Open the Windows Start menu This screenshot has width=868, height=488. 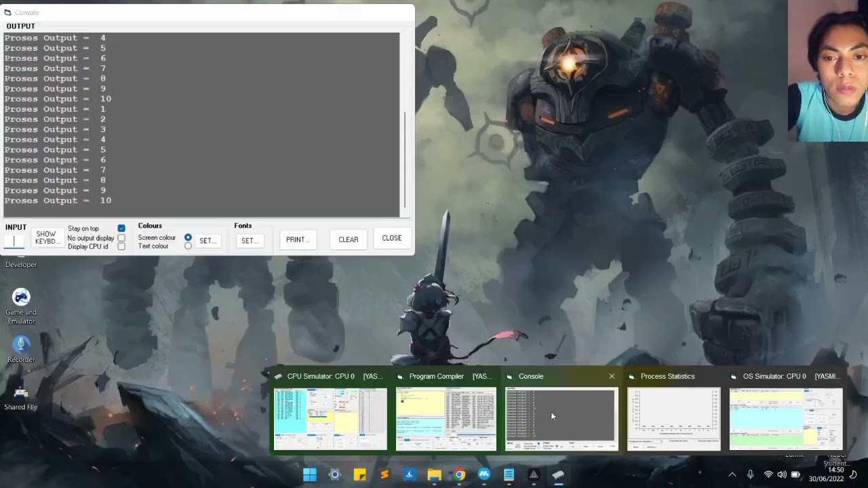click(309, 474)
